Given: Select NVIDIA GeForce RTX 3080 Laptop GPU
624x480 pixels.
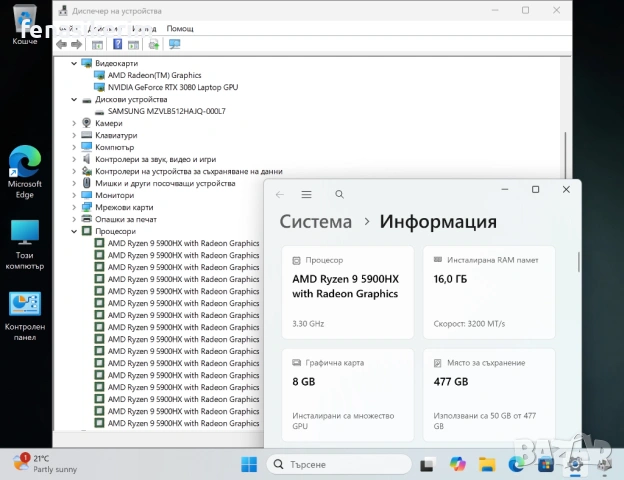Looking at the screenshot, I should point(173,87).
